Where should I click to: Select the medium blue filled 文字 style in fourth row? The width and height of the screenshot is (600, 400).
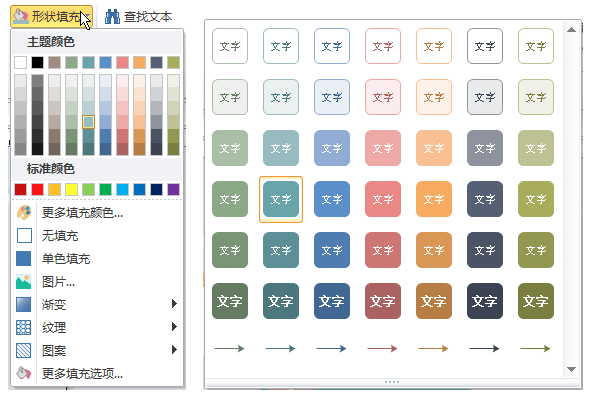(332, 199)
